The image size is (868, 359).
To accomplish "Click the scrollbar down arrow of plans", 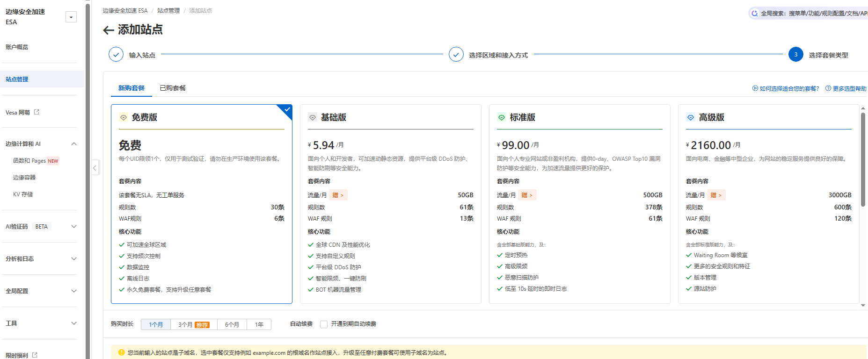I will click(x=863, y=305).
